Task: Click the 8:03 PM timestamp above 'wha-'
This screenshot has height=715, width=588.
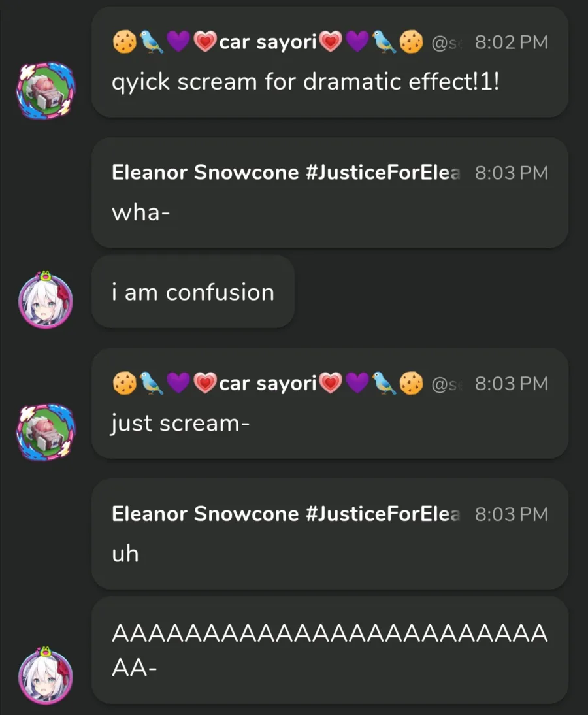Action: pos(512,173)
